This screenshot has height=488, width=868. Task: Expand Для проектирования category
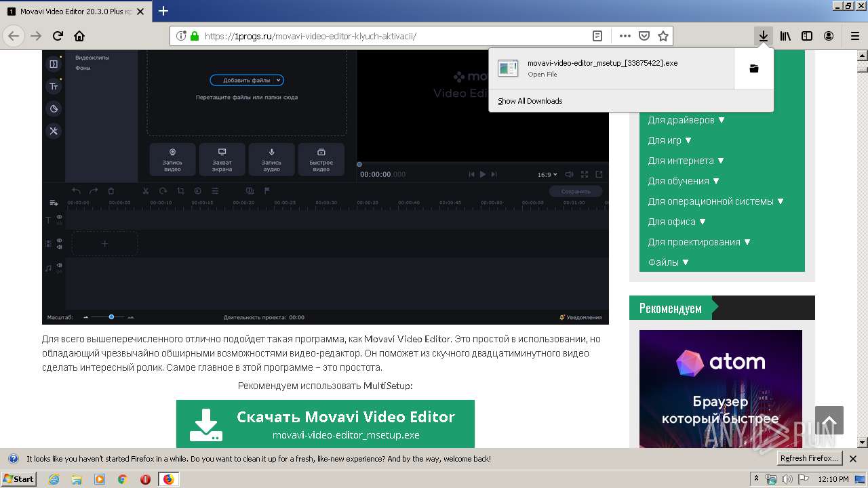tap(699, 242)
